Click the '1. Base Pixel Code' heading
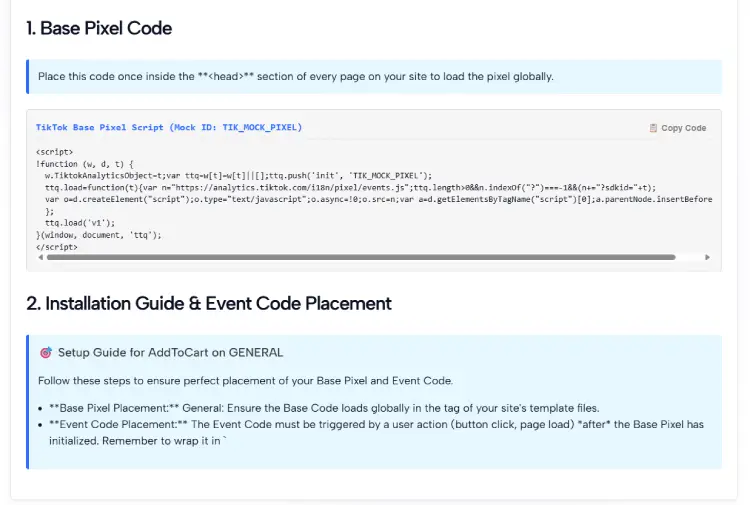The image size is (750, 505). pyautogui.click(x=99, y=28)
